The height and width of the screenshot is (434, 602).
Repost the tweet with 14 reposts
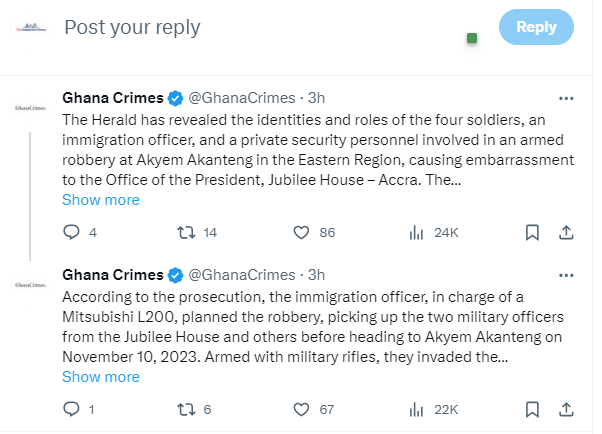[184, 232]
